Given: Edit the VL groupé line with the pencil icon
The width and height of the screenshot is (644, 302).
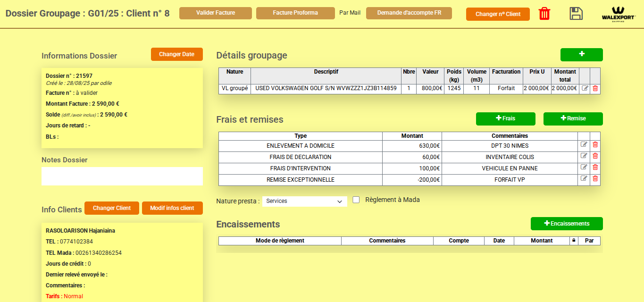Looking at the screenshot, I should pos(585,88).
